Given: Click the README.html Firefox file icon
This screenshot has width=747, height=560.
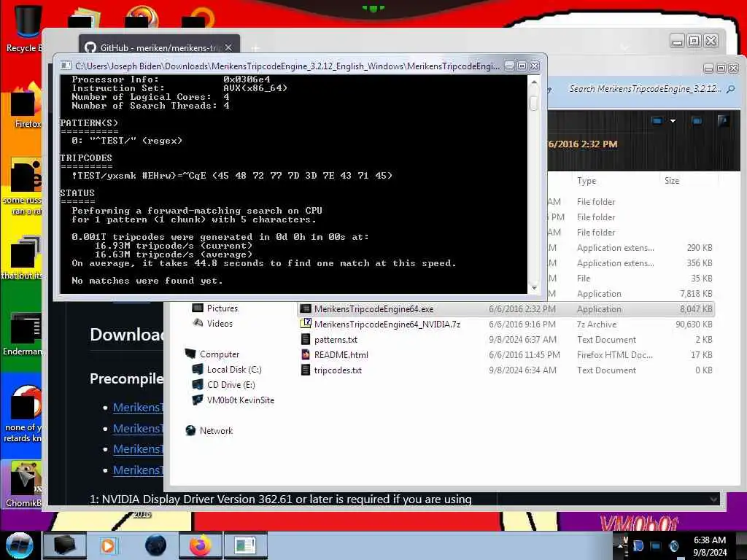Looking at the screenshot, I should pos(306,354).
